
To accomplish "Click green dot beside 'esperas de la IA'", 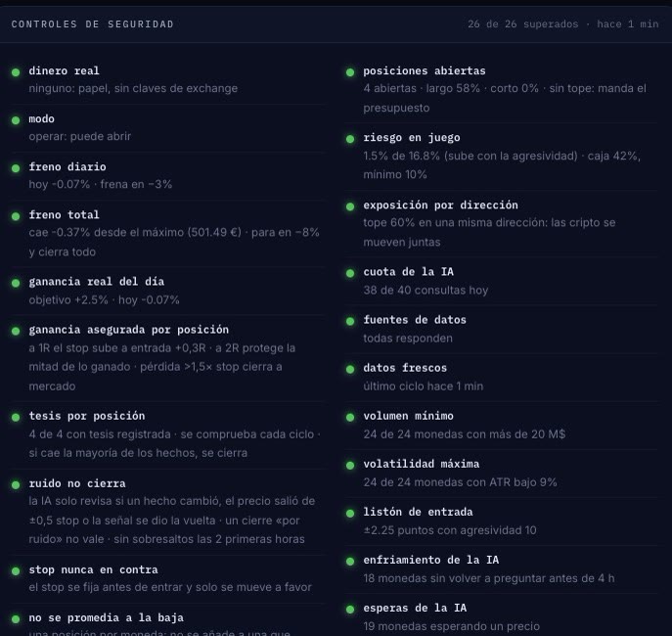I will (x=350, y=609).
